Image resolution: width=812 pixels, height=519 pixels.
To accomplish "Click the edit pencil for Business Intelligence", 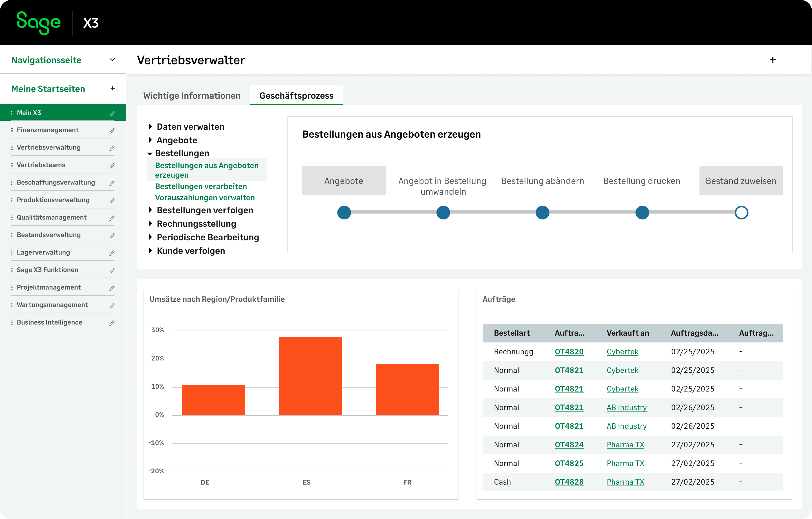I will pyautogui.click(x=112, y=323).
